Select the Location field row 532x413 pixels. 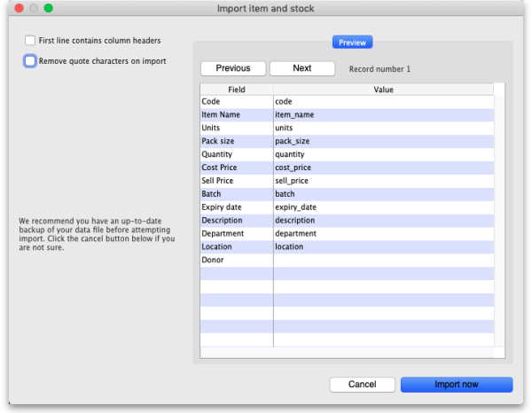click(236, 246)
